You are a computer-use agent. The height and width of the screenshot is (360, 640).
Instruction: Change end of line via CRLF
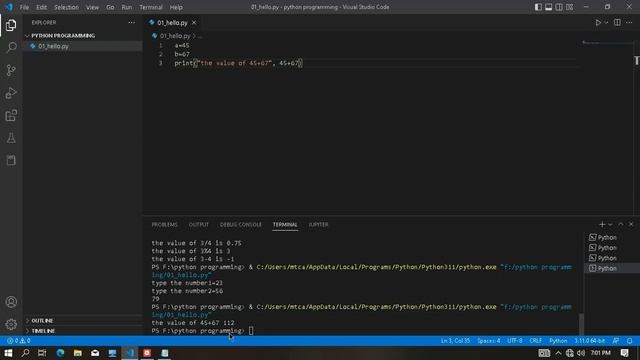pyautogui.click(x=536, y=340)
